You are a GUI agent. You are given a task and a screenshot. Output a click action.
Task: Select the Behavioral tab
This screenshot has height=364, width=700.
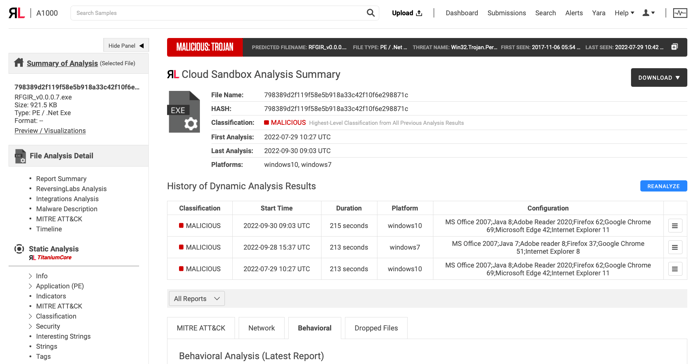315,328
